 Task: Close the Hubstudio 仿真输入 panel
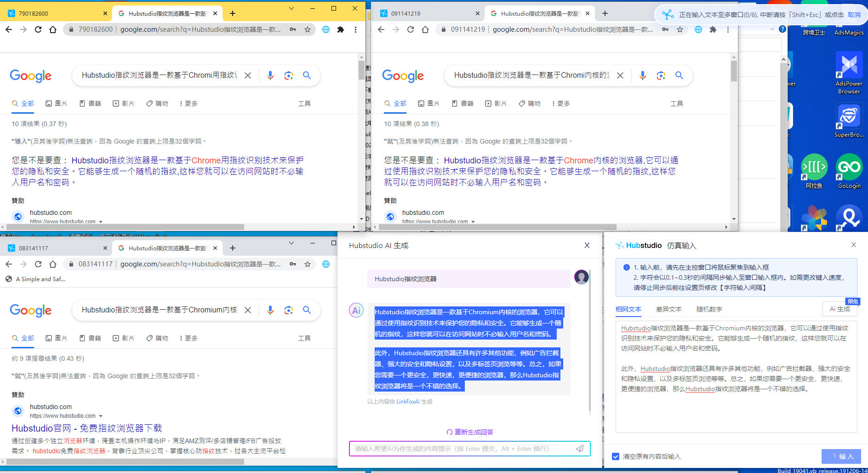pos(854,245)
